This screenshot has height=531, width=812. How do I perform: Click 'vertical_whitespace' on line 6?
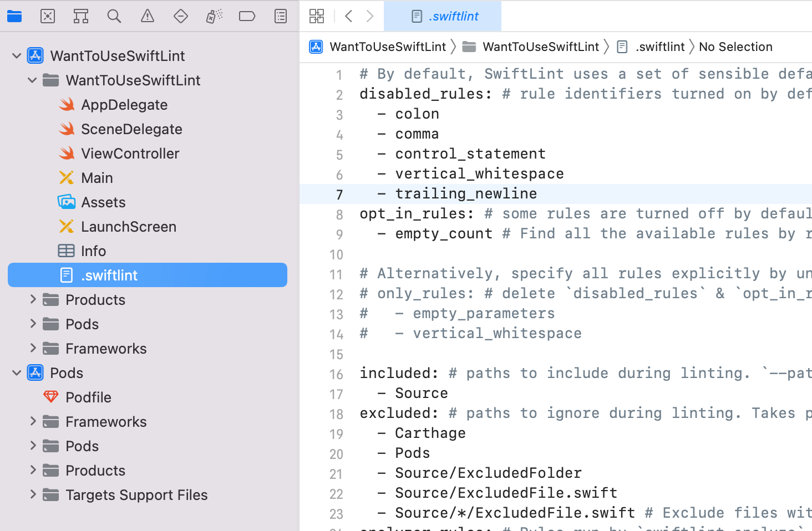point(480,173)
